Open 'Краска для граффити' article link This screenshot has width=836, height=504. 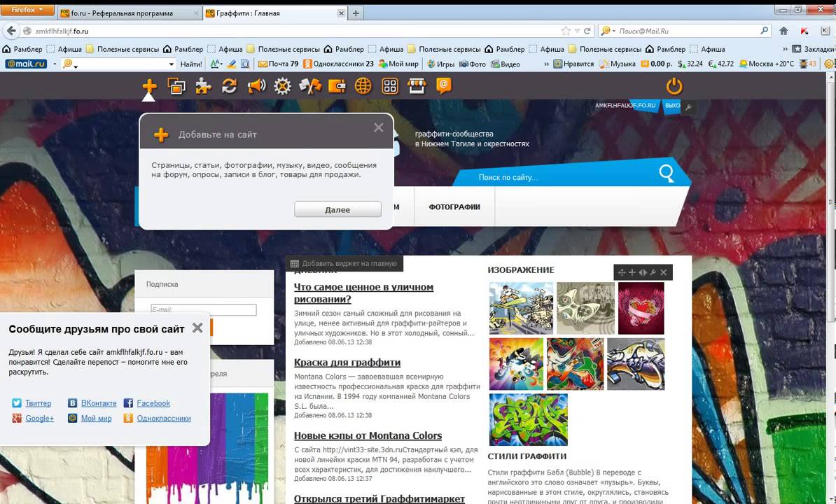[x=347, y=363]
